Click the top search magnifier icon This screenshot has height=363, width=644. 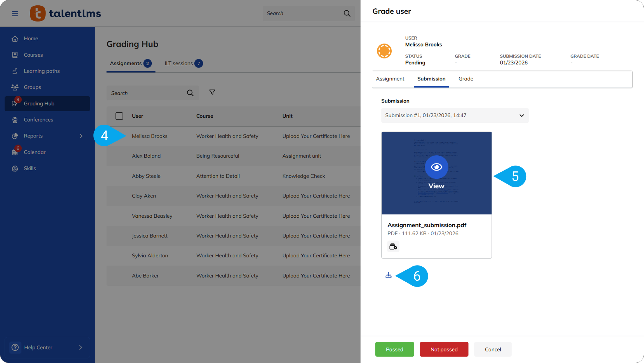click(347, 13)
